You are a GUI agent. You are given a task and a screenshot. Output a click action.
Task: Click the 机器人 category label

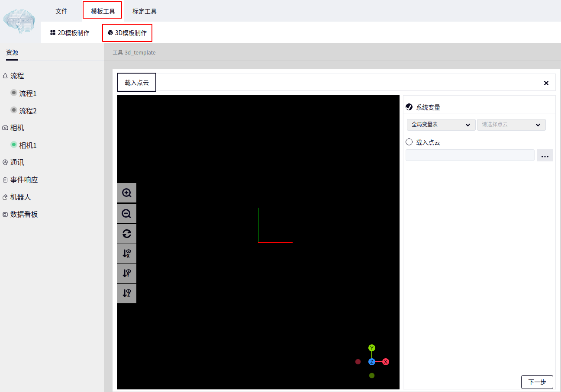click(x=21, y=197)
